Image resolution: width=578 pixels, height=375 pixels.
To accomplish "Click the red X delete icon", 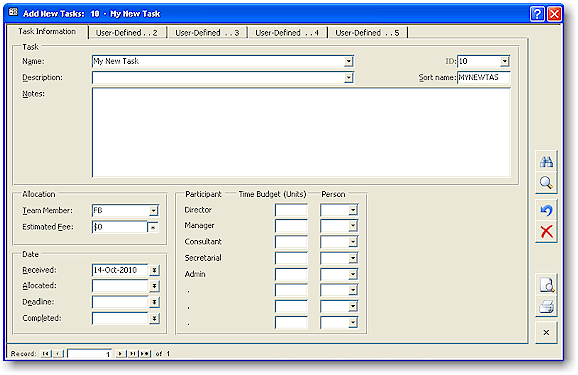I will tap(546, 232).
